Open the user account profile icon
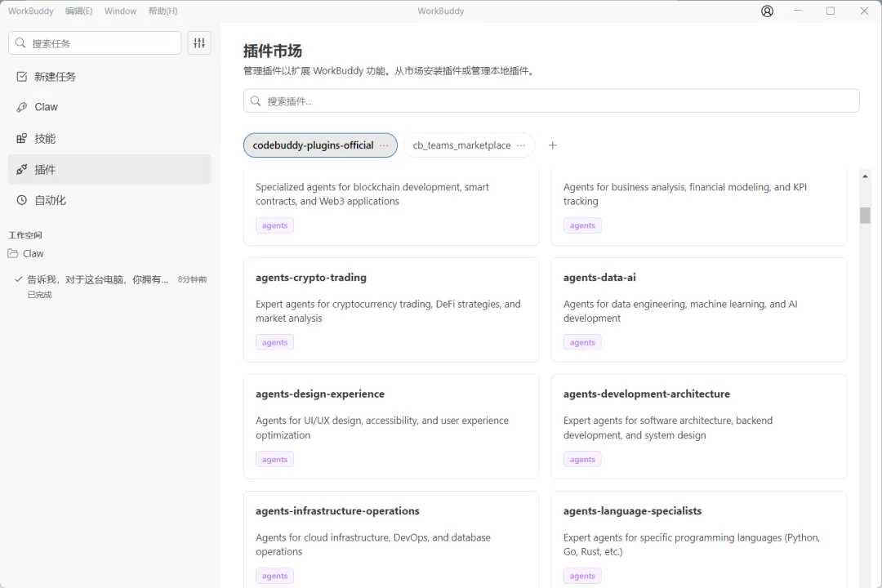This screenshot has width=882, height=588. coord(767,11)
